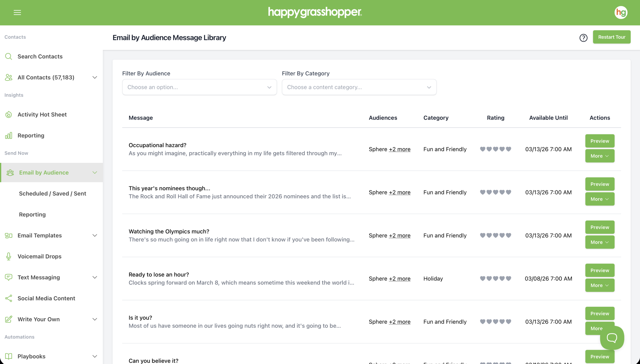Click the Voicemail Drops microphone icon
640x364 pixels.
8,257
